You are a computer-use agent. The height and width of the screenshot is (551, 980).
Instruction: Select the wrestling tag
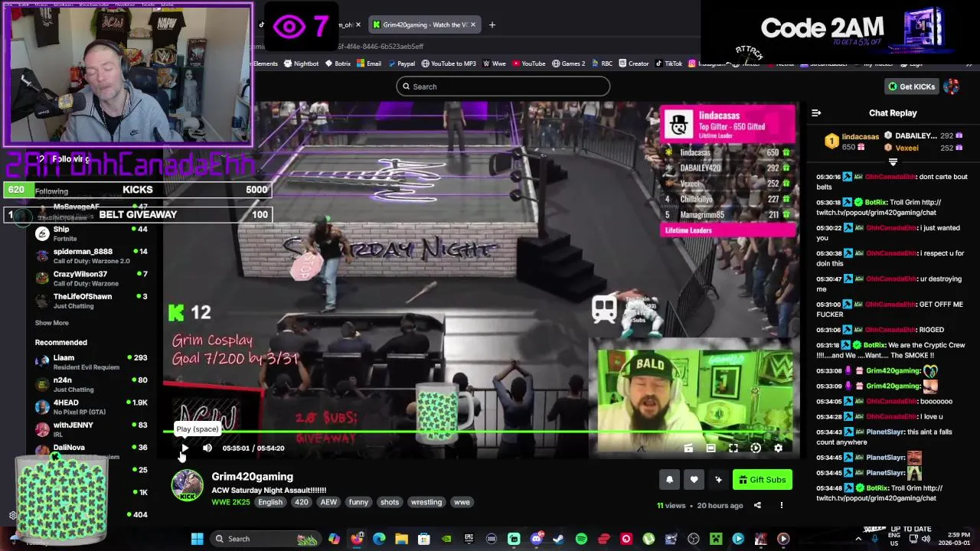pyautogui.click(x=426, y=502)
